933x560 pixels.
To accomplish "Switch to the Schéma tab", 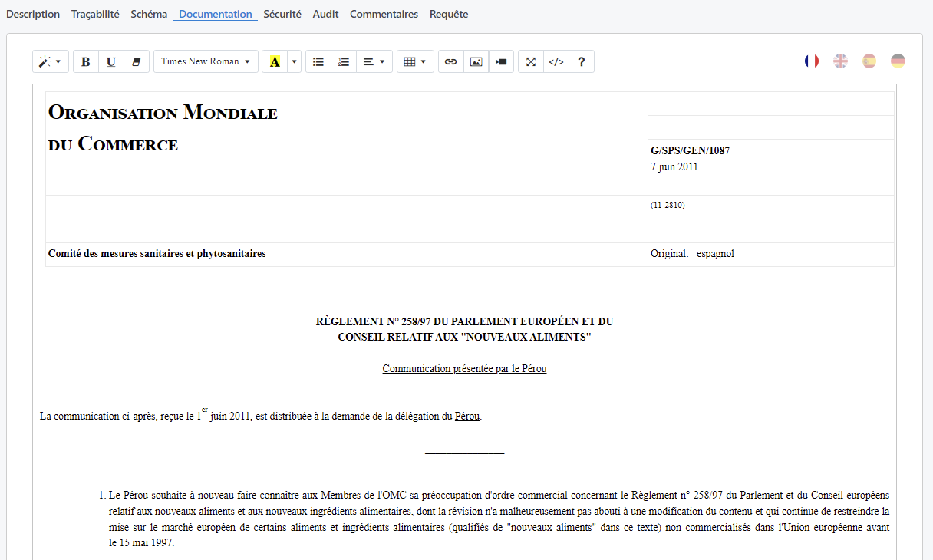I will click(149, 14).
